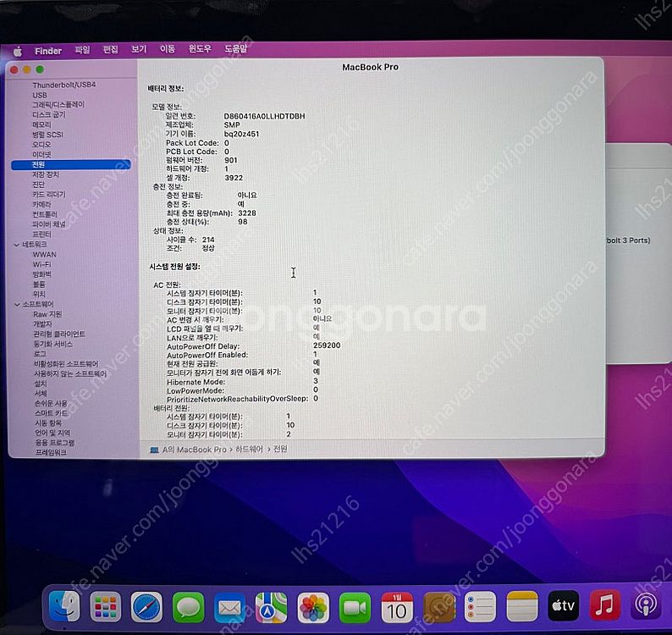Click the laptop icon in the path bar
Screen dimensions: 672x635
click(x=154, y=450)
